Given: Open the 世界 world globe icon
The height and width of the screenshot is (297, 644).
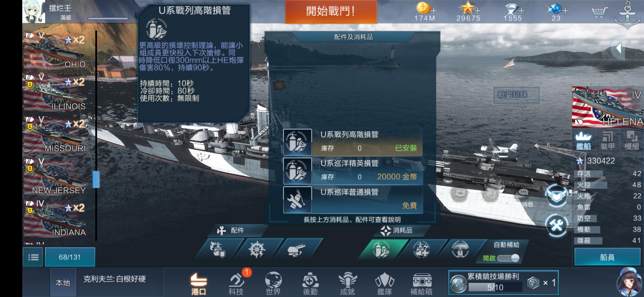Looking at the screenshot, I should coord(273,284).
